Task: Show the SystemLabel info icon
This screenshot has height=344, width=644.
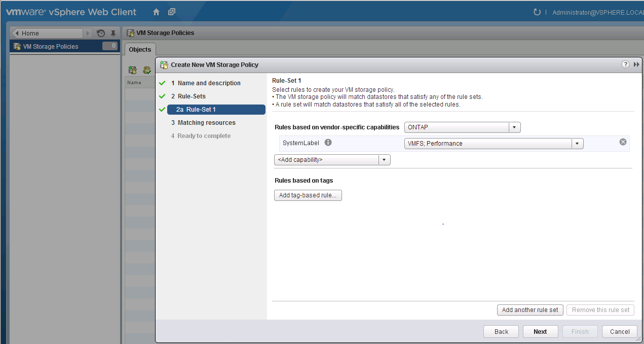Action: click(328, 143)
